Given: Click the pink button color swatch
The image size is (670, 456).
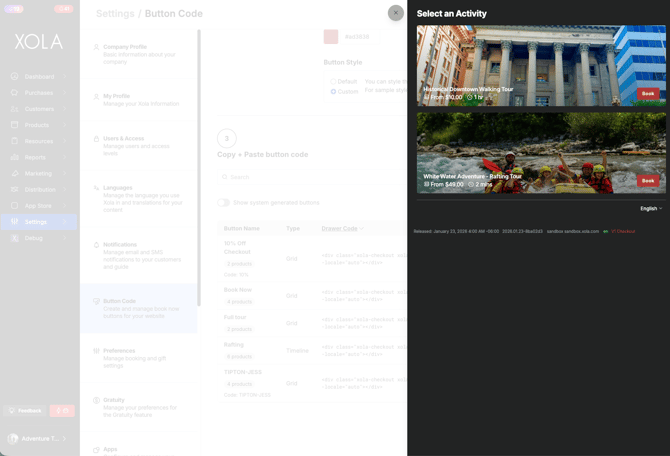Looking at the screenshot, I should [x=331, y=37].
